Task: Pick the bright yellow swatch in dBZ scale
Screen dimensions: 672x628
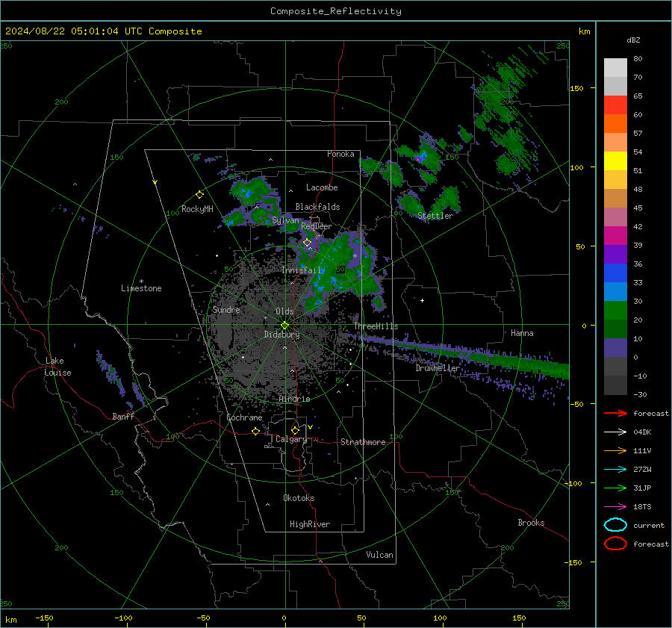Action: coord(615,161)
